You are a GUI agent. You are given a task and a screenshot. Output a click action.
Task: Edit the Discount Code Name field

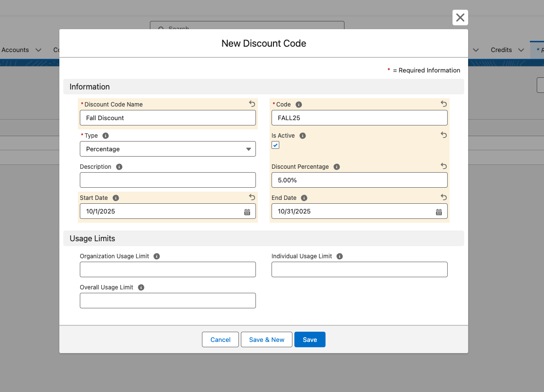[168, 118]
